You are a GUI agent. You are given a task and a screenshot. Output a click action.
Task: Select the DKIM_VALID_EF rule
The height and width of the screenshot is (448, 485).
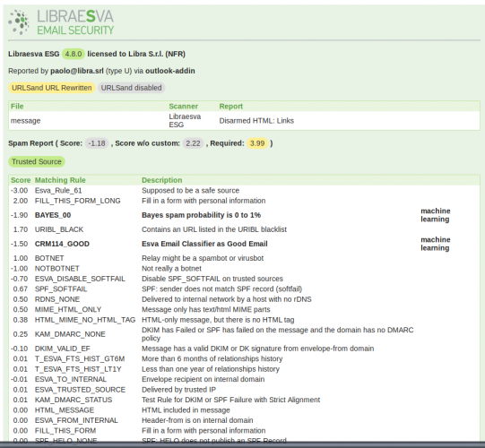click(x=63, y=349)
